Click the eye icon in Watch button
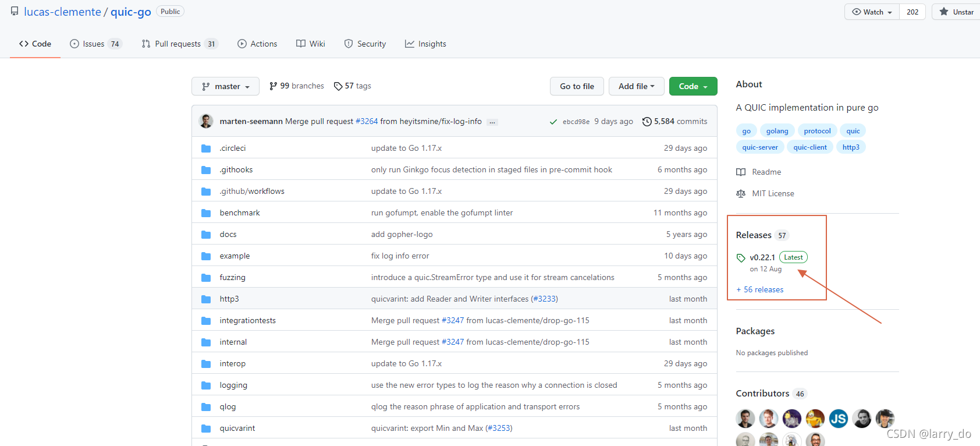Viewport: 980px width, 446px height. [857, 12]
